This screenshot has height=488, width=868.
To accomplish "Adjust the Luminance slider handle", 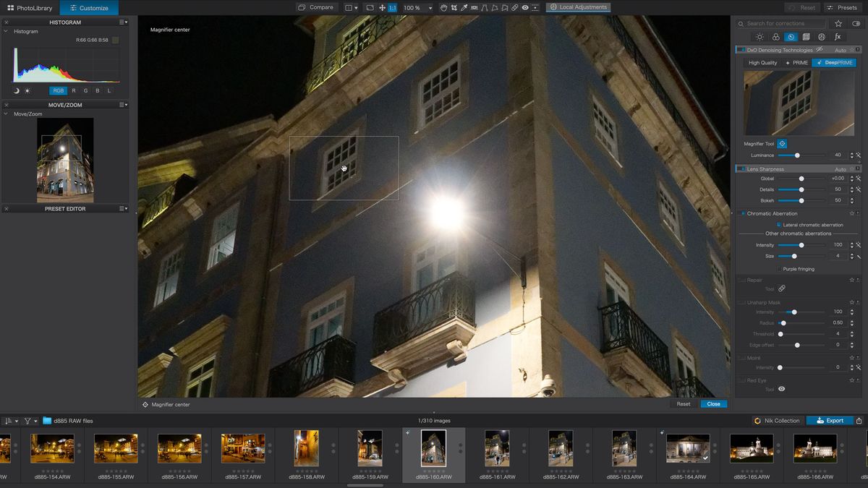I will 797,155.
